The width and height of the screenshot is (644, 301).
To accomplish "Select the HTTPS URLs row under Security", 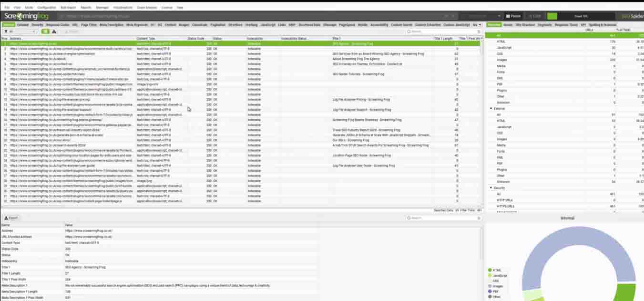I will (x=565, y=206).
